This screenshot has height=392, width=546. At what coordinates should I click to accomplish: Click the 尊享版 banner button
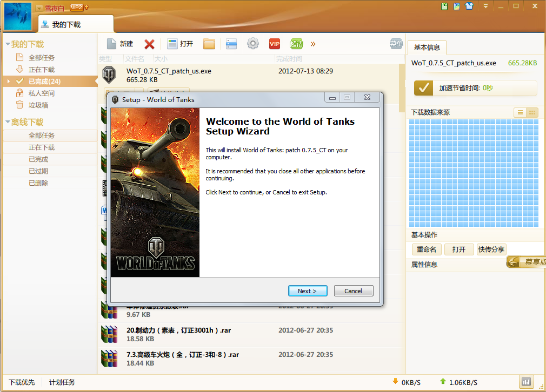pos(526,261)
